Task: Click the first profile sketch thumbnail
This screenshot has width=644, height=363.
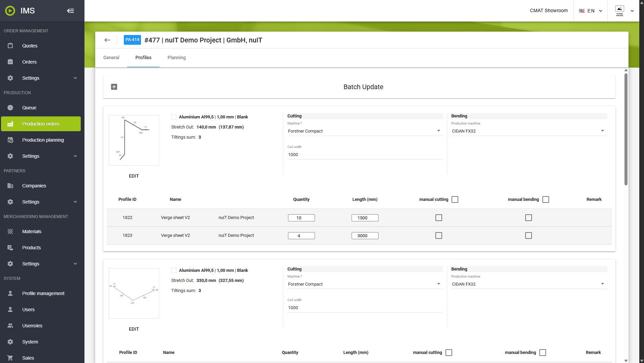Action: coord(134,140)
